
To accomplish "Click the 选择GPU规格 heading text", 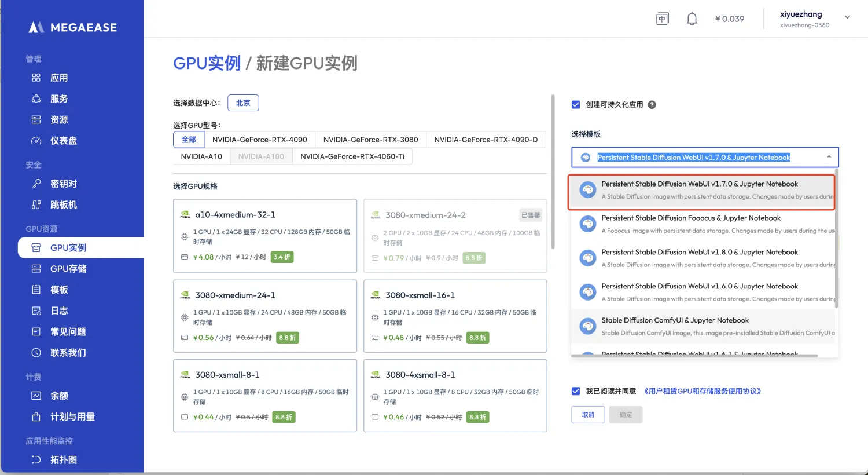I will pyautogui.click(x=195, y=187).
